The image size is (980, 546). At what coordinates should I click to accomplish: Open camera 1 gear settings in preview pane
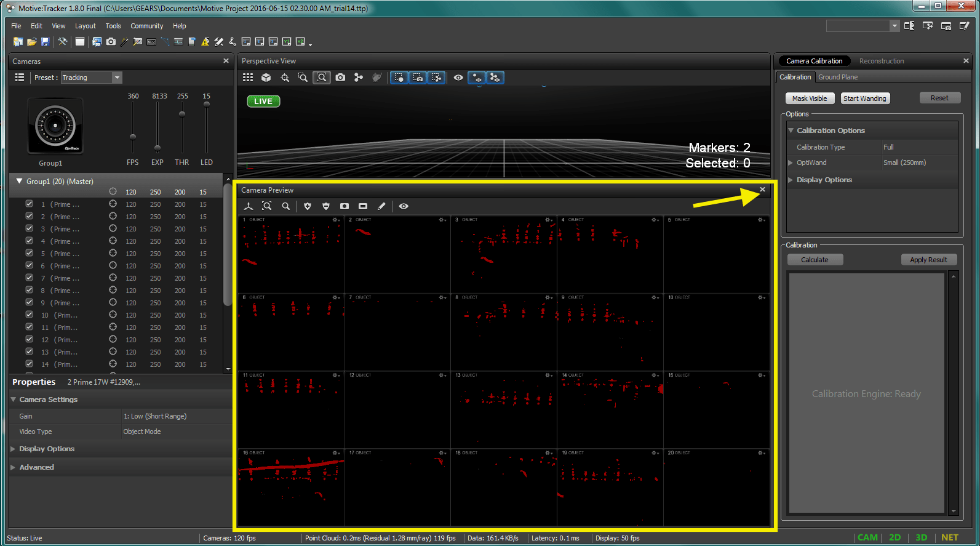point(337,220)
